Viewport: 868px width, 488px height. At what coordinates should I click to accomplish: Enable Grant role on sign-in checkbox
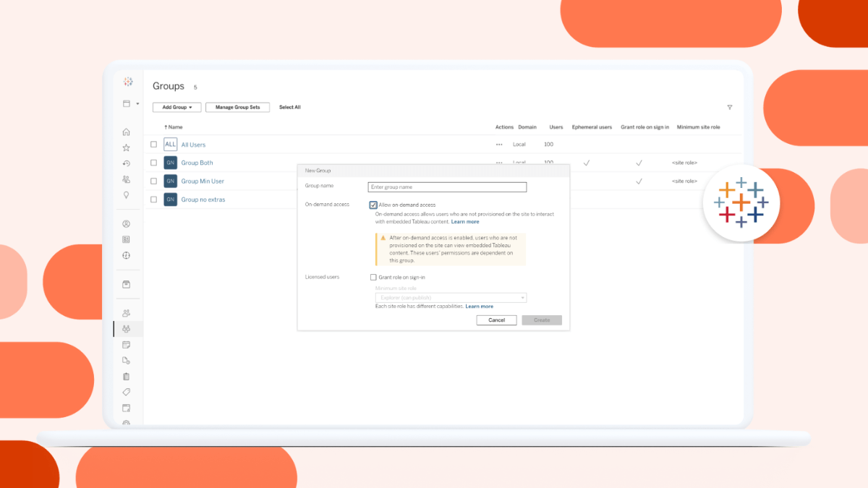point(373,277)
